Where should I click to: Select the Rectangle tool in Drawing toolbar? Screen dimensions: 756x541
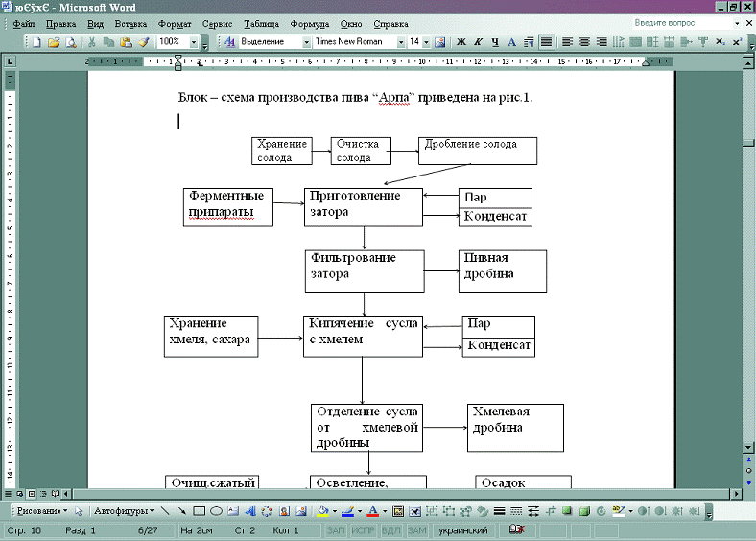coord(200,511)
